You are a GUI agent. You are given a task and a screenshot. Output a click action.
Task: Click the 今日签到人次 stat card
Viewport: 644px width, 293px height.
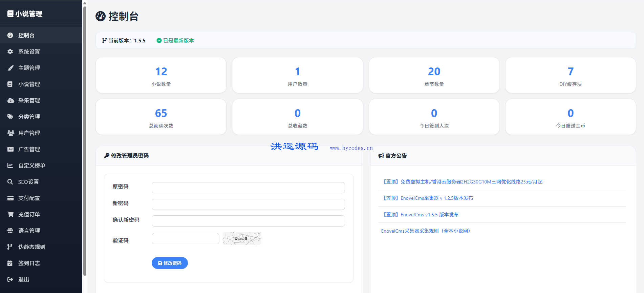[434, 117]
